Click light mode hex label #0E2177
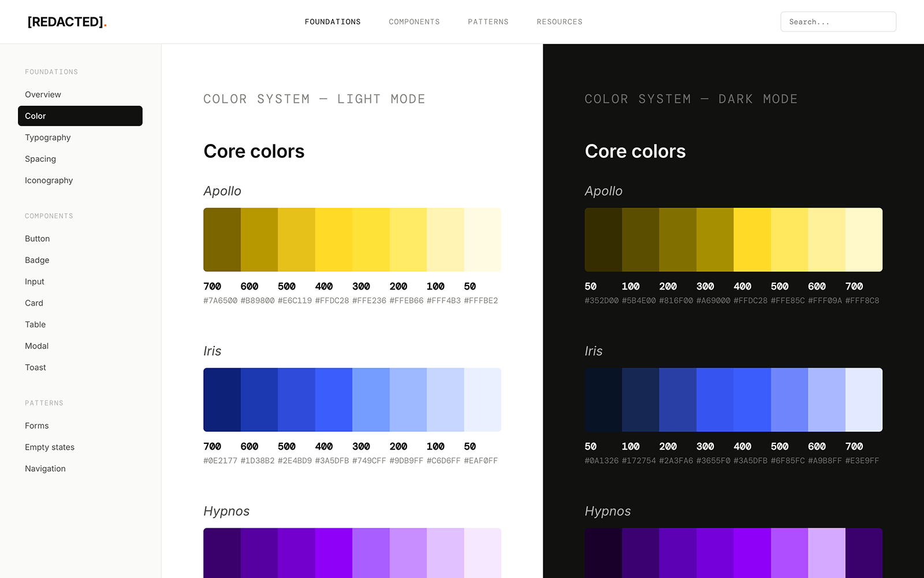Image resolution: width=924 pixels, height=578 pixels. point(221,461)
